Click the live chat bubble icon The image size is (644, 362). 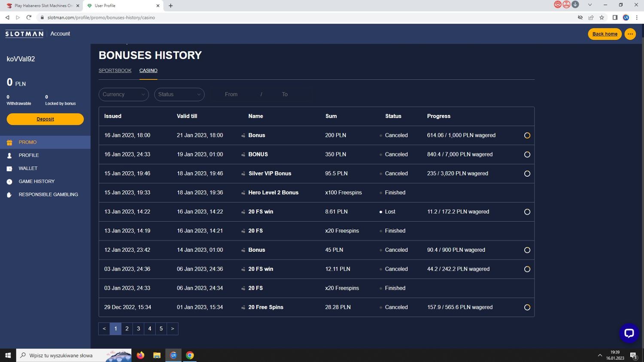[x=629, y=333]
